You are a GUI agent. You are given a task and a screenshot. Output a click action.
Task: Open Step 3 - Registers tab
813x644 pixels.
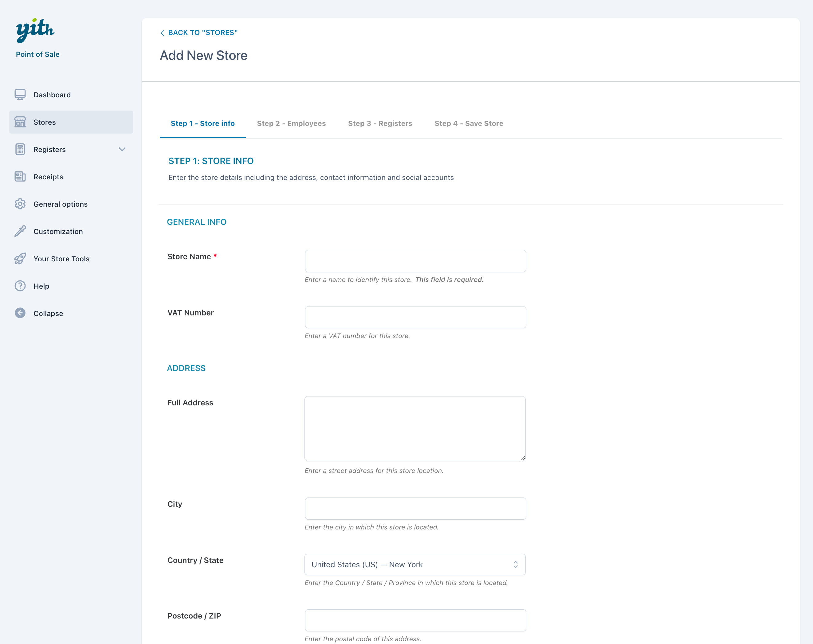(380, 123)
